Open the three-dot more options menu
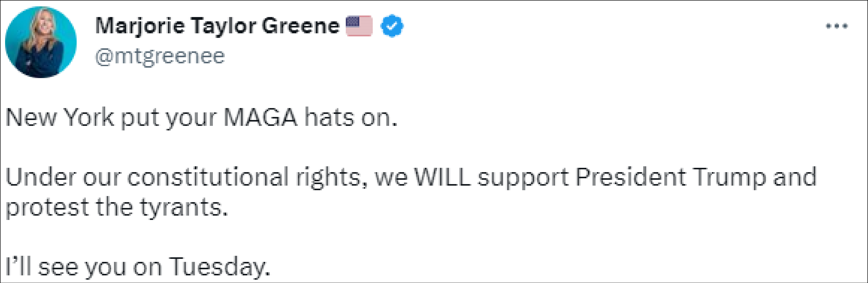Screen dimensions: 868x283 point(836,26)
